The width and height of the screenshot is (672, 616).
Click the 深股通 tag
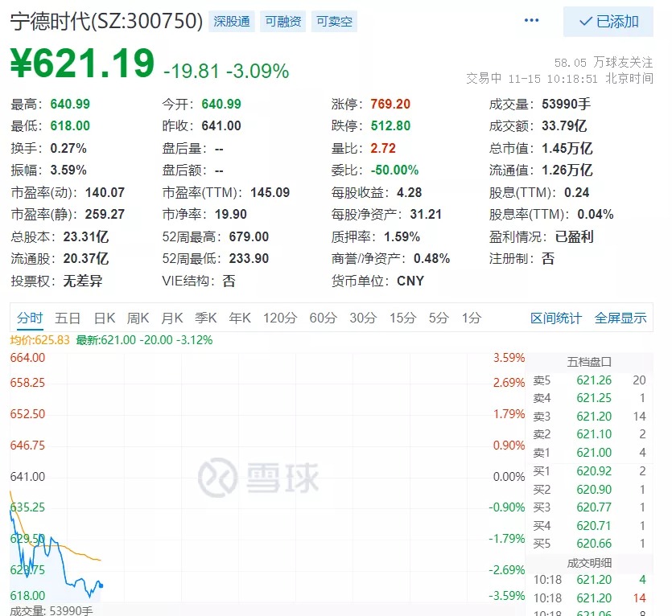tap(232, 22)
